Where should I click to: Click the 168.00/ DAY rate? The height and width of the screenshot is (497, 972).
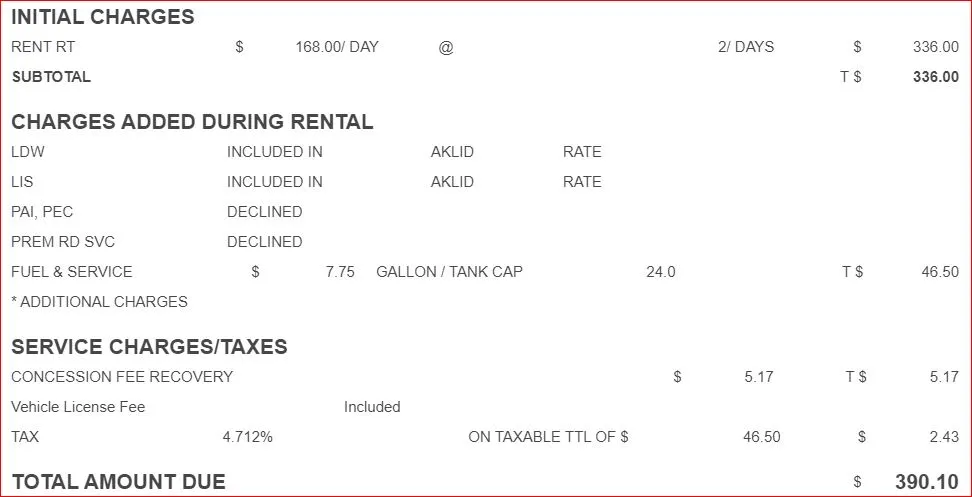point(337,47)
